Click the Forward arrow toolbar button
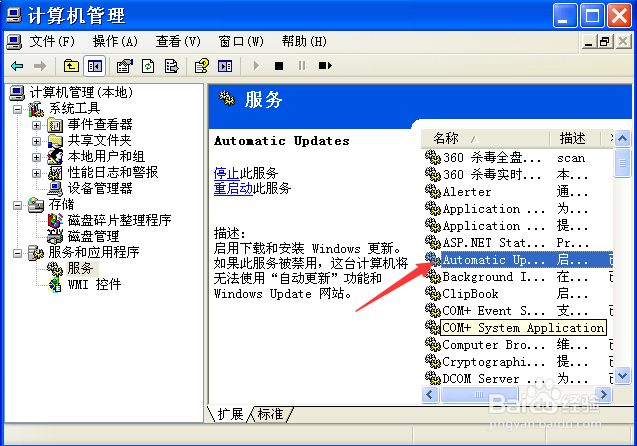 (40, 66)
